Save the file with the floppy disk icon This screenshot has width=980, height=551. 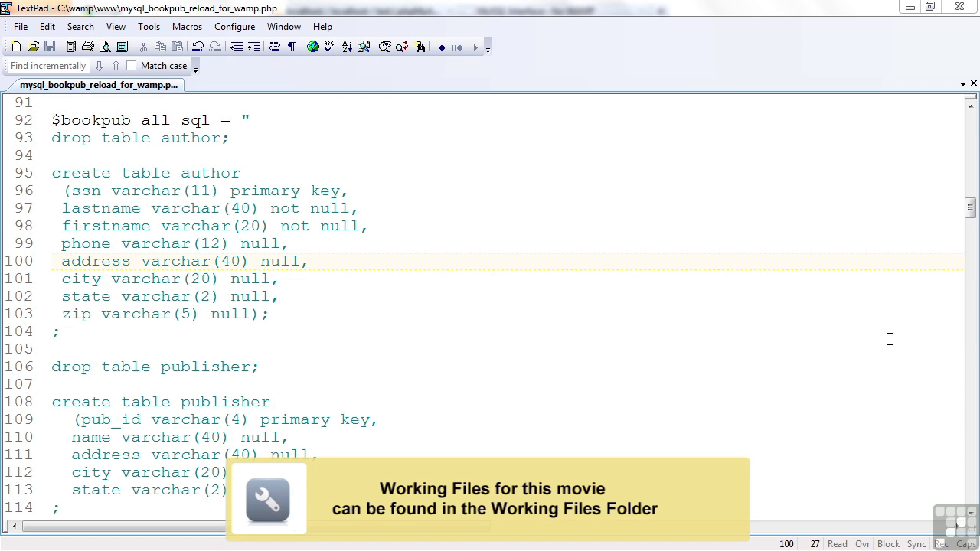click(50, 47)
